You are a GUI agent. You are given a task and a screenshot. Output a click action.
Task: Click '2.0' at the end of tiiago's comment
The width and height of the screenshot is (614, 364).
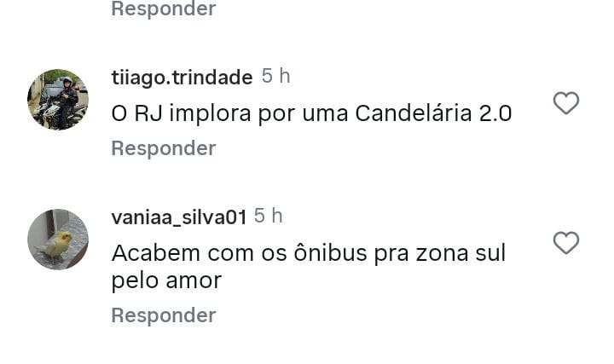[x=494, y=113]
